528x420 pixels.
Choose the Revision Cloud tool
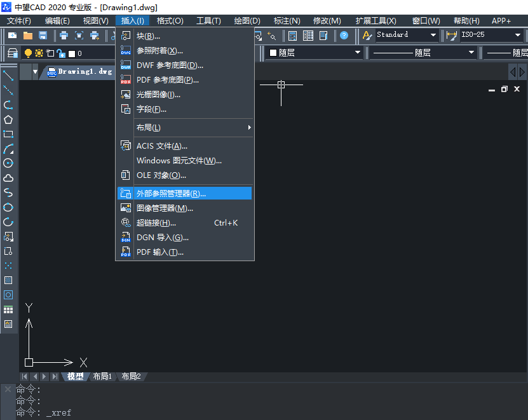tap(8, 178)
